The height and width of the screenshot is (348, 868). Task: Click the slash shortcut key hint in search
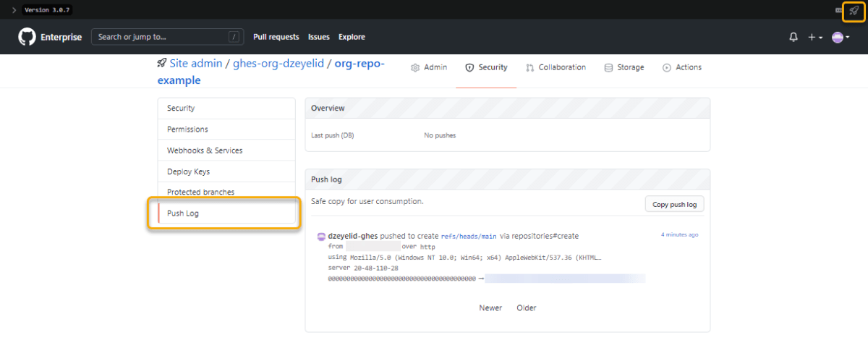click(x=234, y=37)
